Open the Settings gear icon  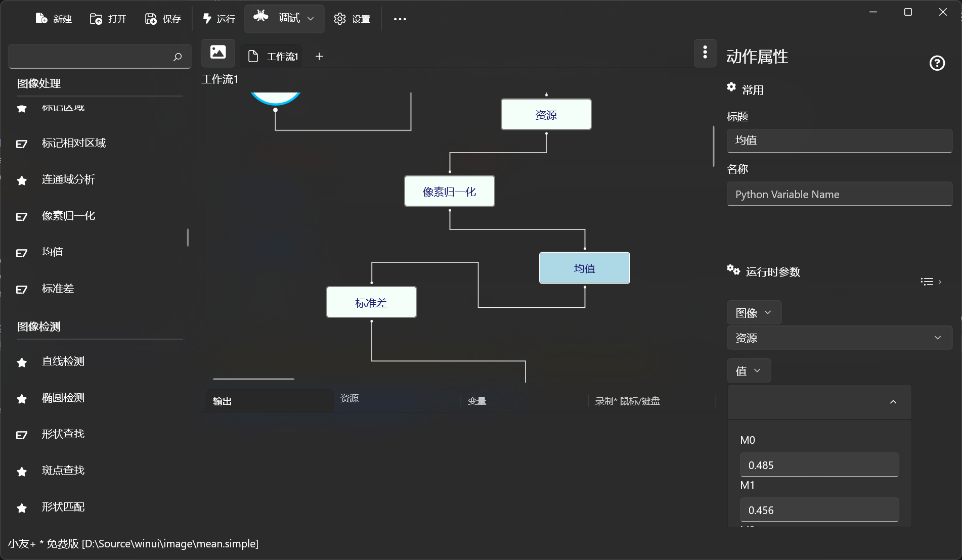pyautogui.click(x=340, y=19)
